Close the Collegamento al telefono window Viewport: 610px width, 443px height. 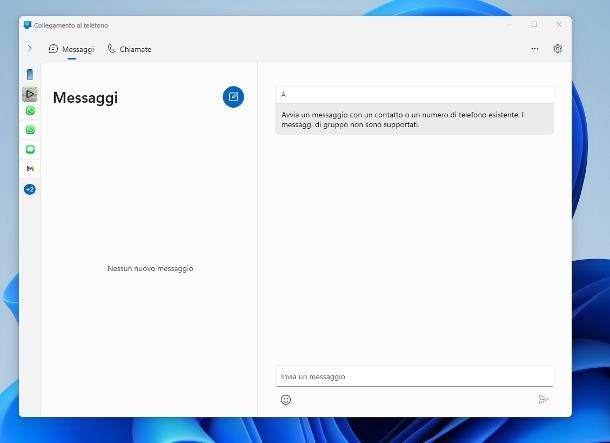(x=559, y=25)
